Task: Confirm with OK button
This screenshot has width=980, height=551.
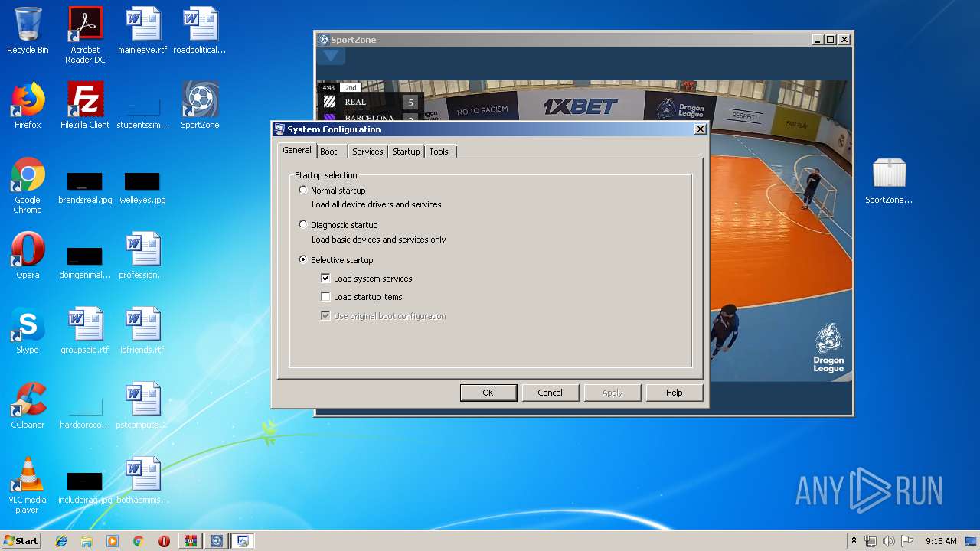Action: point(488,393)
